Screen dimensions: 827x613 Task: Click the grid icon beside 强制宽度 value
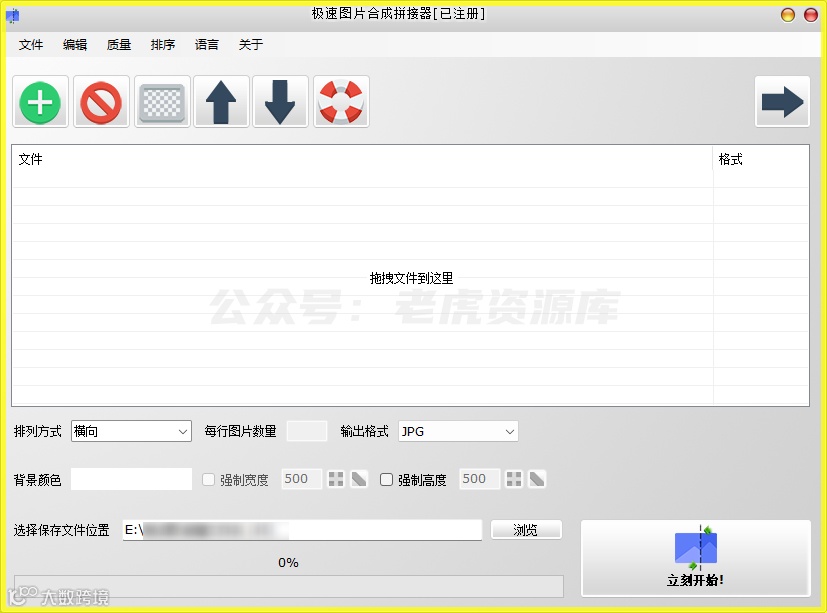coord(336,479)
